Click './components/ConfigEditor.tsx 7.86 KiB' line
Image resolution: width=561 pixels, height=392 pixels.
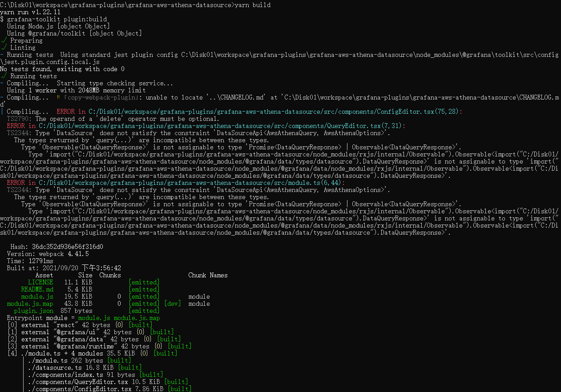tap(110, 389)
